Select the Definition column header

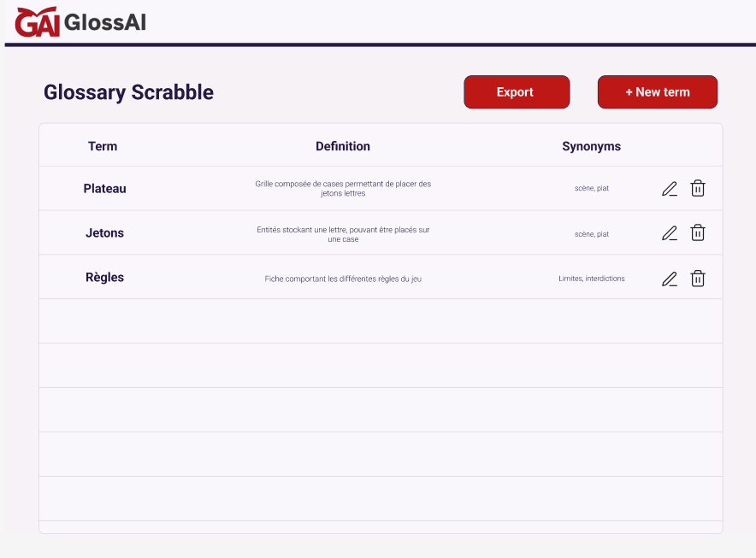[343, 146]
